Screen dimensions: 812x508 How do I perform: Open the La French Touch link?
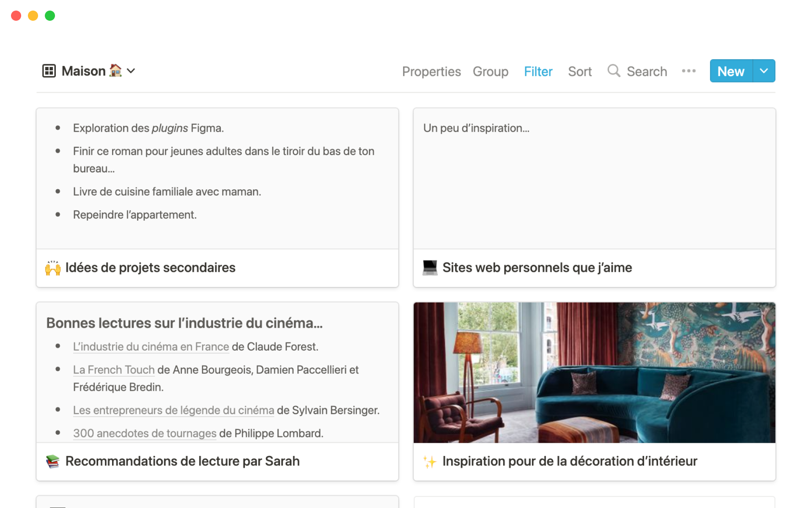[114, 370]
